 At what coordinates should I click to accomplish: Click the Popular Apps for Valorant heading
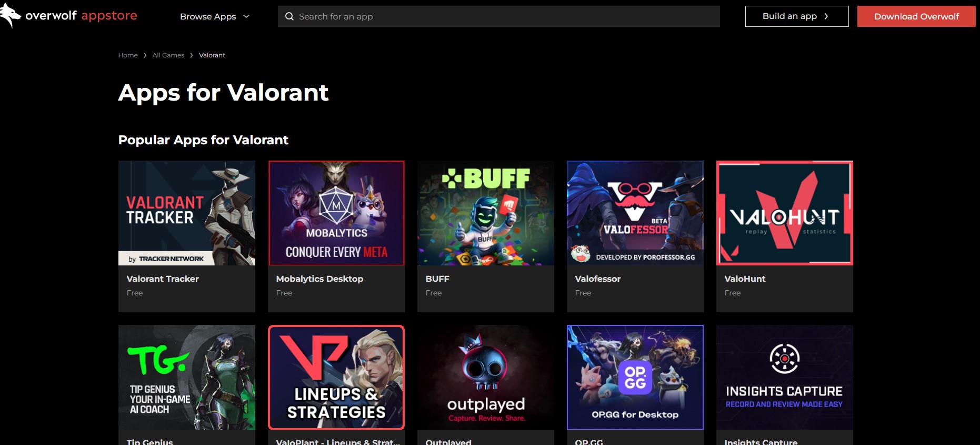pyautogui.click(x=203, y=140)
